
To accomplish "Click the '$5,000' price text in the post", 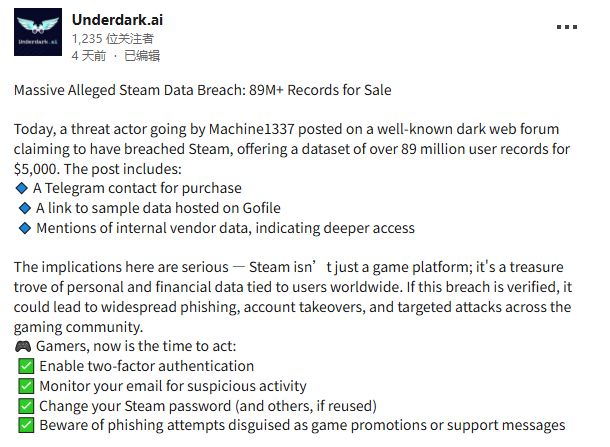I will [37, 169].
